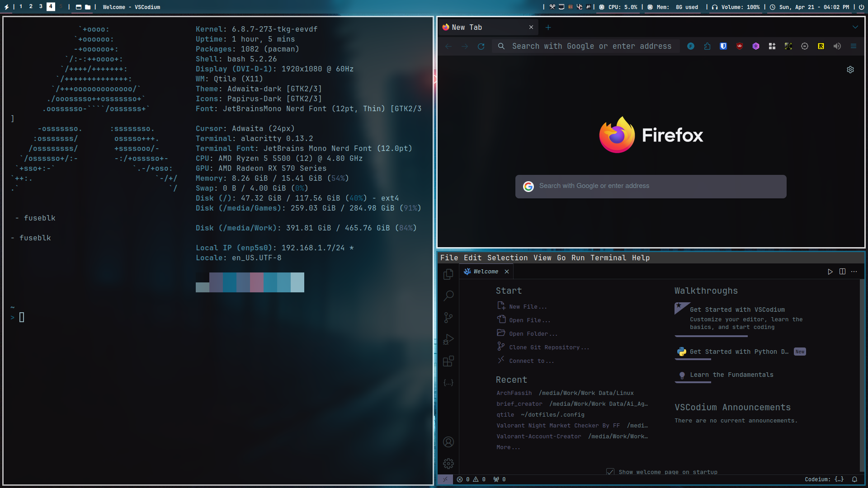This screenshot has height=488, width=868.
Task: Reload the Firefox page
Action: coord(481,46)
